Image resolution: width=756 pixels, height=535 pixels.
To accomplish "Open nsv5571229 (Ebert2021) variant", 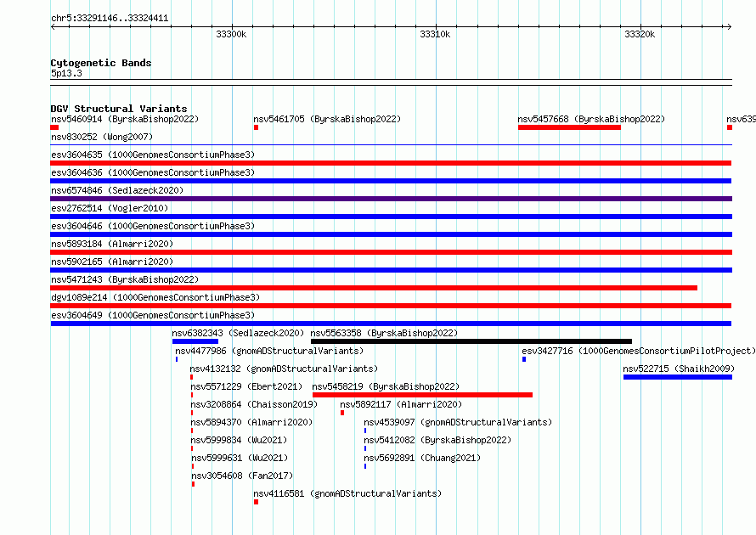I will tap(246, 386).
